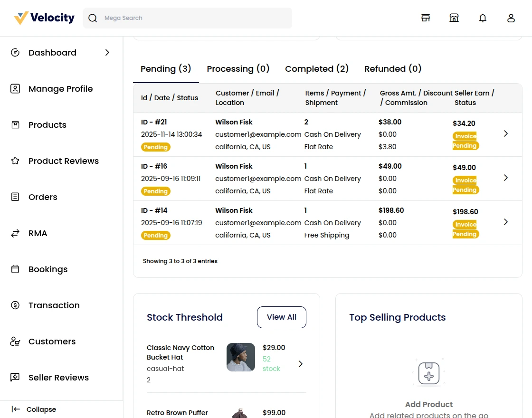Viewport: 532px width, 418px height.
Task: Click the Transaction dollar icon
Action: (x=15, y=305)
